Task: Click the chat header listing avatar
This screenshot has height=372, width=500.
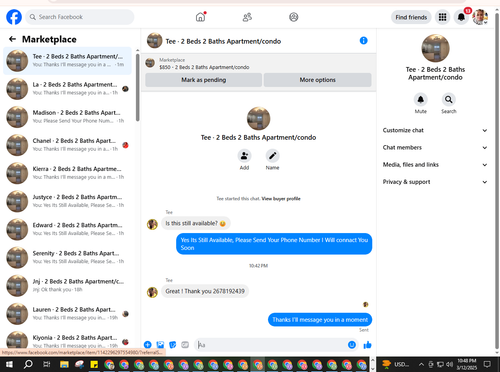Action: pyautogui.click(x=154, y=40)
